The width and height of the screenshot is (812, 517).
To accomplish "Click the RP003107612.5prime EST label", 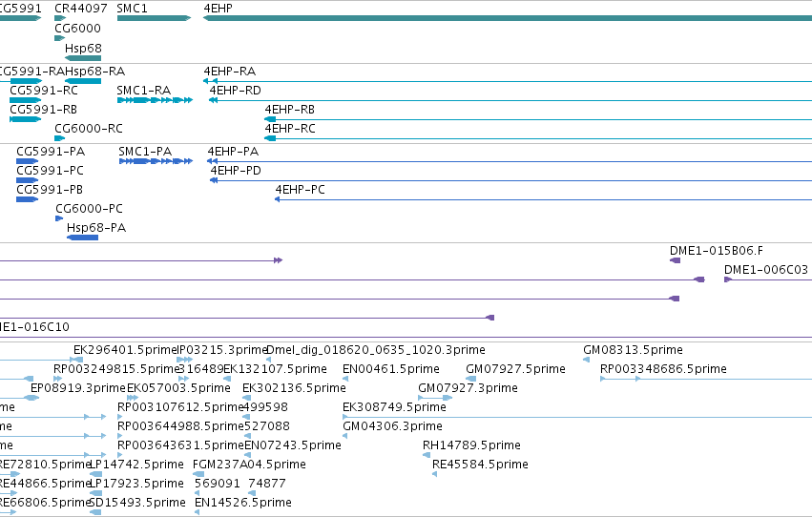I will tap(180, 407).
